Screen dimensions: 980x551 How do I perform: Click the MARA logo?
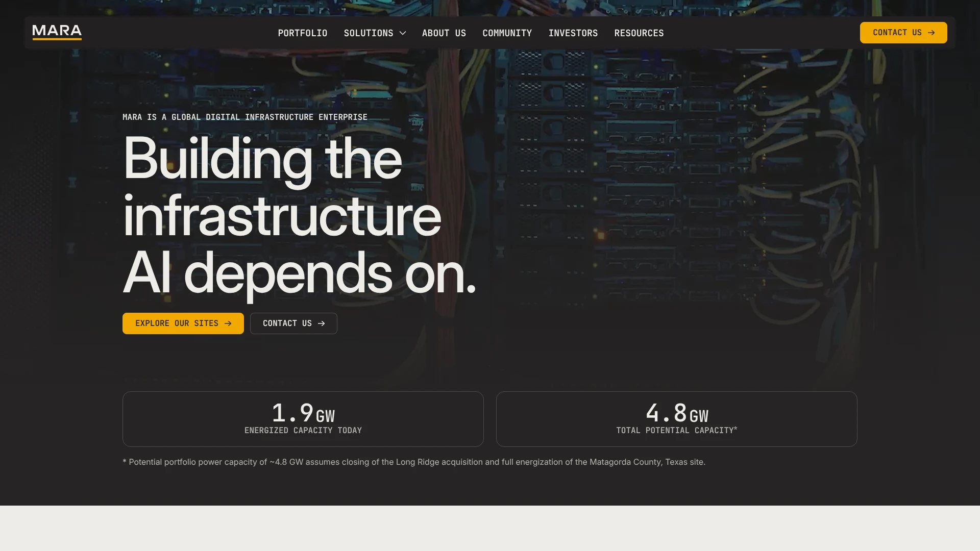coord(57,32)
